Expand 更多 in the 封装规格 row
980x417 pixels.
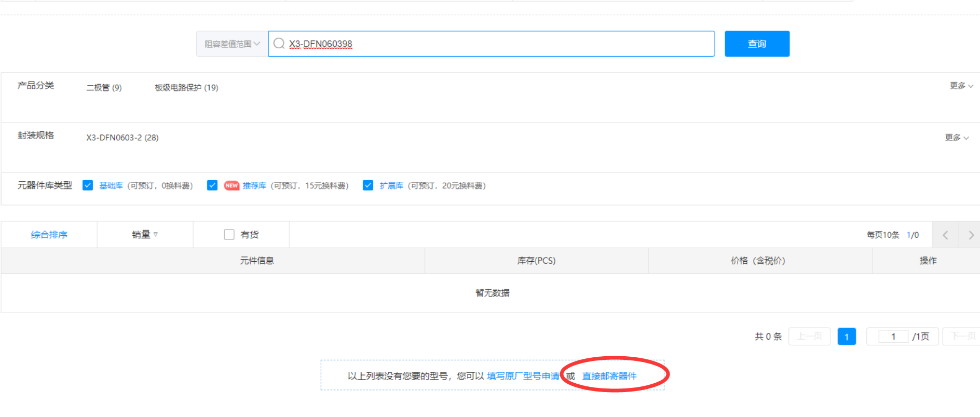[x=956, y=138]
